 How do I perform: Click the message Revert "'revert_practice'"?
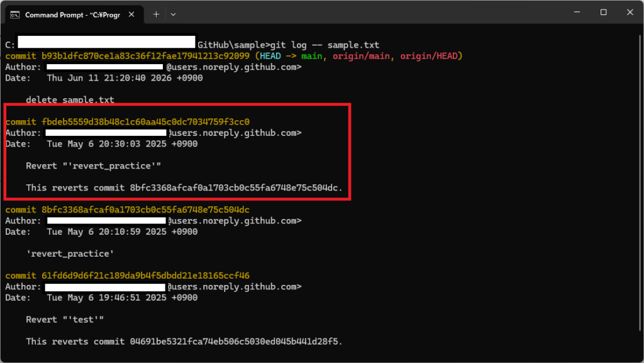coord(93,166)
